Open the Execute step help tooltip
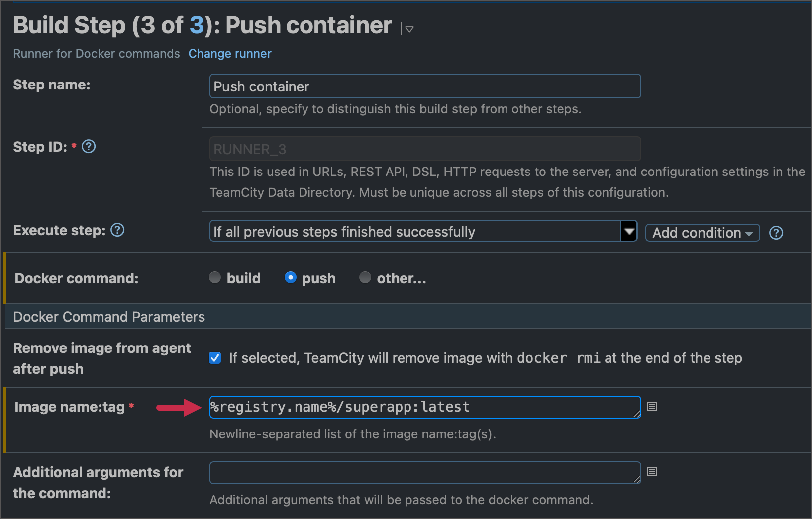812x519 pixels. pyautogui.click(x=117, y=230)
